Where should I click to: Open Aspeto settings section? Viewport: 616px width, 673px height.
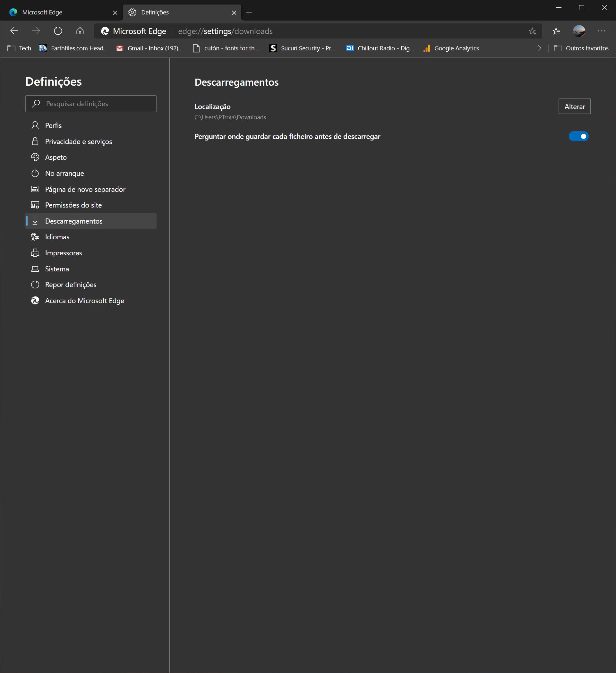click(91, 157)
